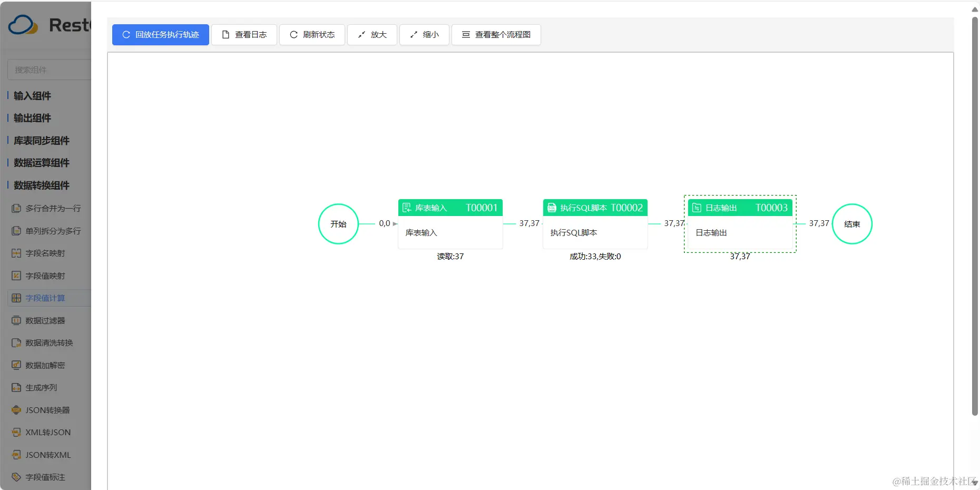Select the 字段值映射 label
The image size is (980, 490).
pos(45,276)
